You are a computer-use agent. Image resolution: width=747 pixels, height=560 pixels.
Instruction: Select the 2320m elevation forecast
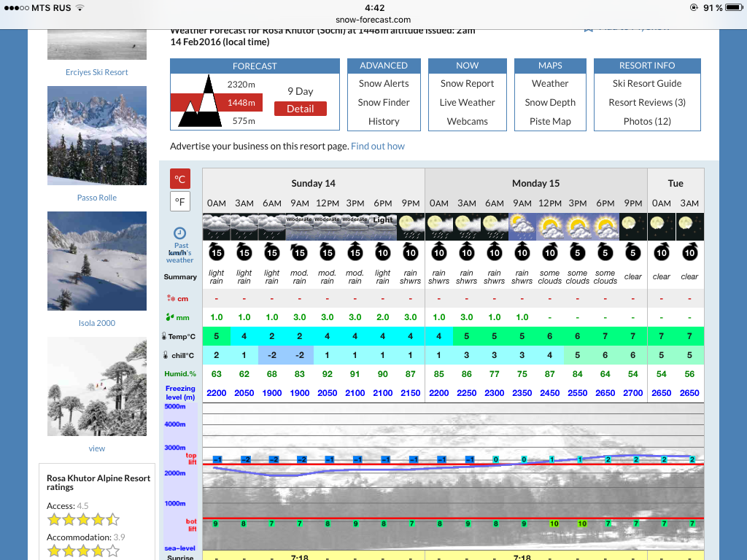click(x=241, y=85)
